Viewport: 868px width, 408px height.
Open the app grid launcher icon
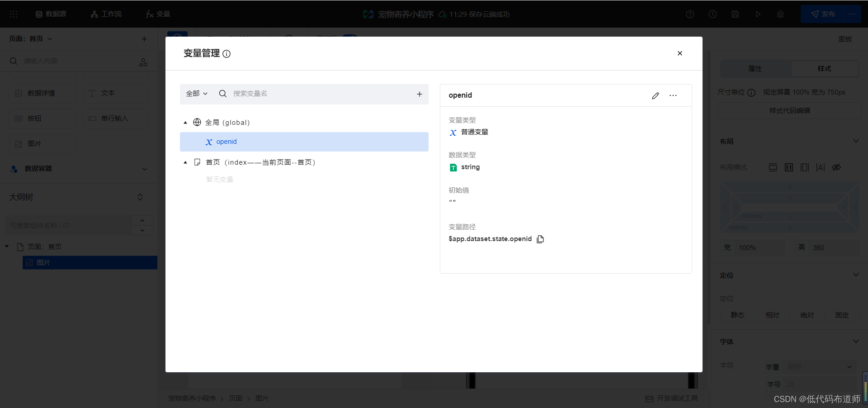click(x=14, y=14)
